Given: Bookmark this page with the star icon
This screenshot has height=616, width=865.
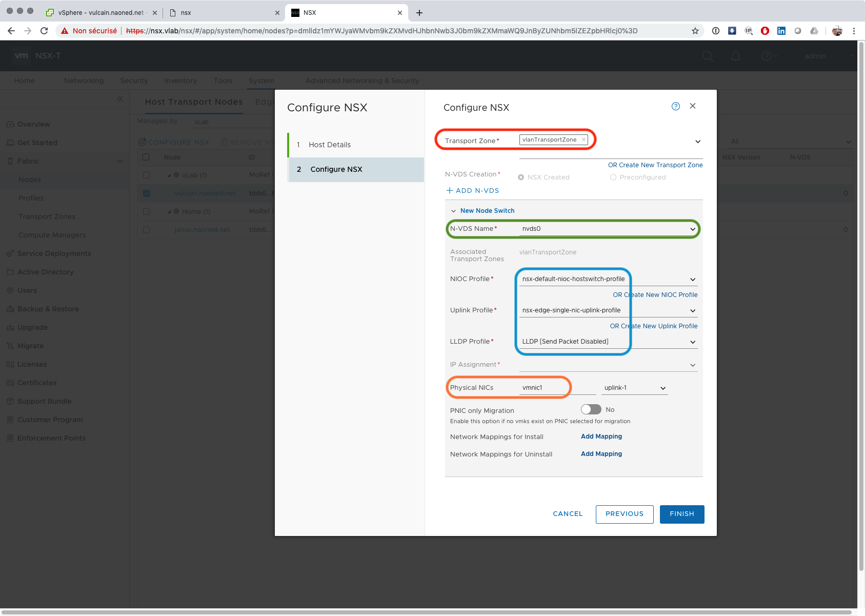Looking at the screenshot, I should (695, 31).
